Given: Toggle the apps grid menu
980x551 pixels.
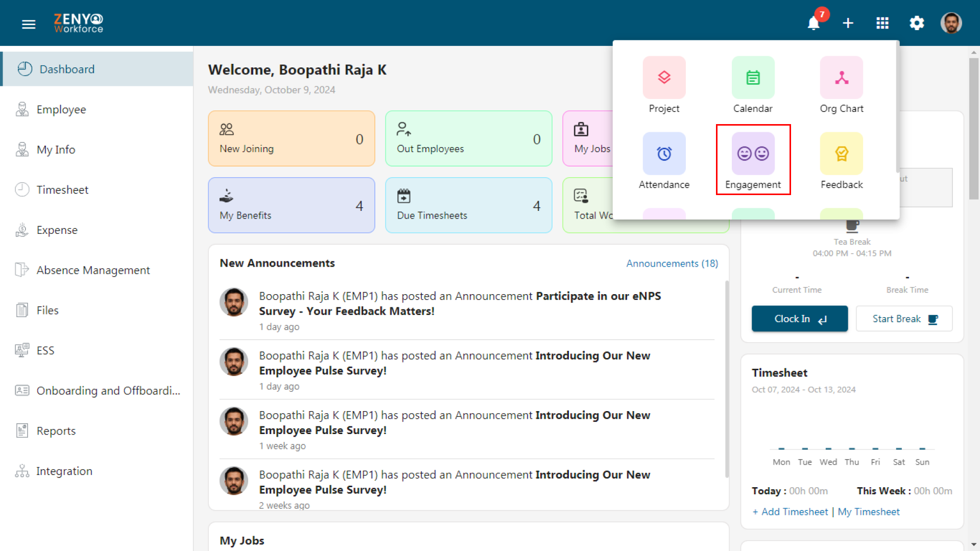Looking at the screenshot, I should [882, 23].
